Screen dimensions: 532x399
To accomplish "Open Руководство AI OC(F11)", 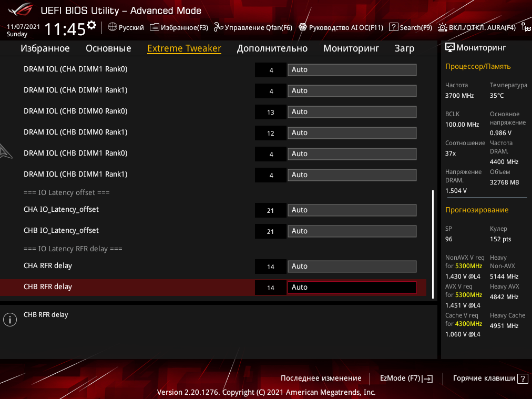I will pyautogui.click(x=346, y=27).
